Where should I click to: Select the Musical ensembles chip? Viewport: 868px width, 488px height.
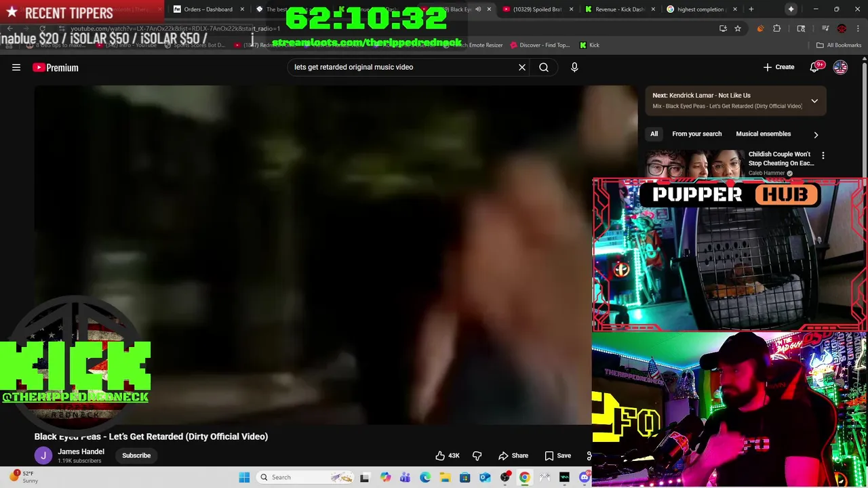(763, 134)
